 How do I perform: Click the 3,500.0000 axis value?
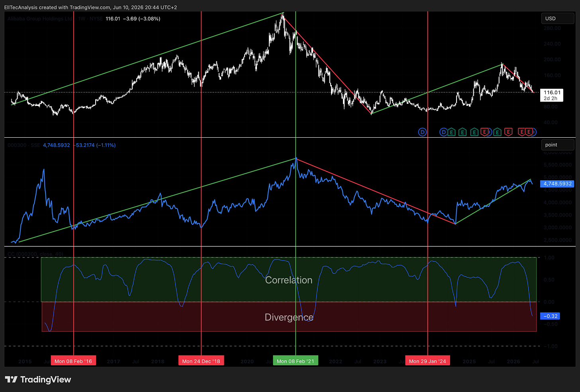click(558, 215)
